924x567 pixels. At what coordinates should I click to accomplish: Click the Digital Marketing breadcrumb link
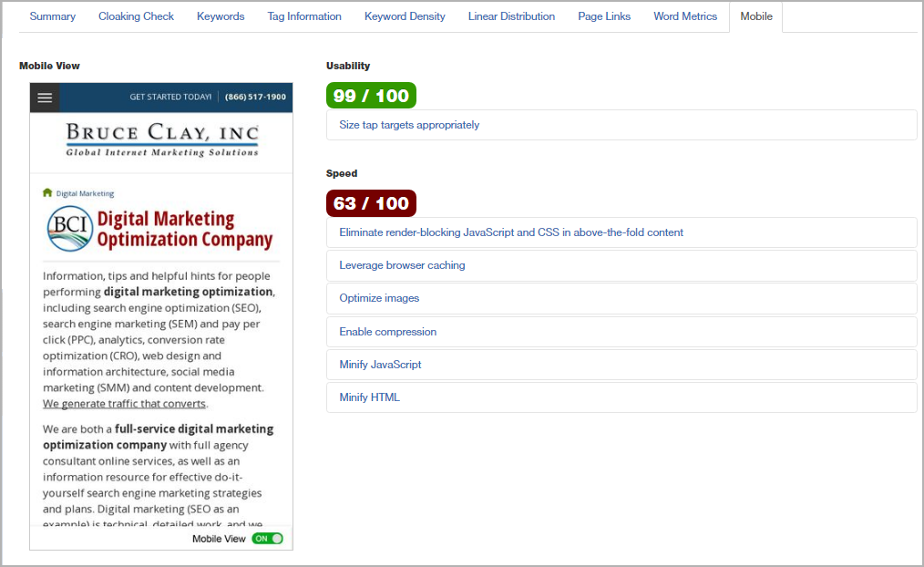pyautogui.click(x=85, y=193)
